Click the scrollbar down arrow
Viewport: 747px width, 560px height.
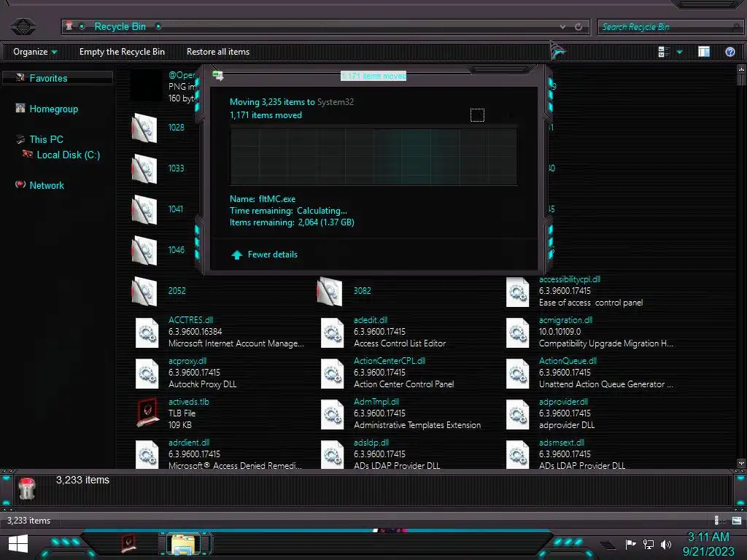pyautogui.click(x=741, y=463)
